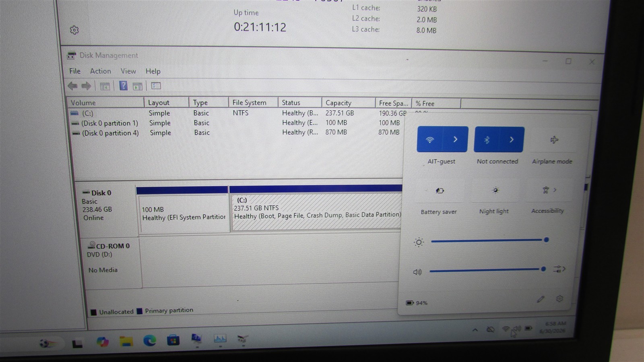This screenshot has width=644, height=362.
Task: Click the battery 94% indicator
Action: pyautogui.click(x=417, y=303)
